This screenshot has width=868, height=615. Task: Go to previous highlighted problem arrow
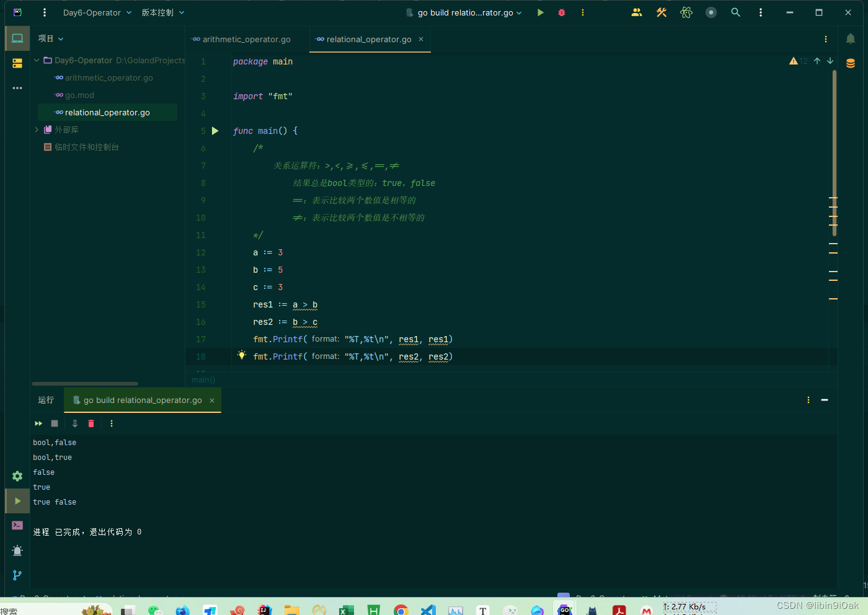click(x=817, y=61)
